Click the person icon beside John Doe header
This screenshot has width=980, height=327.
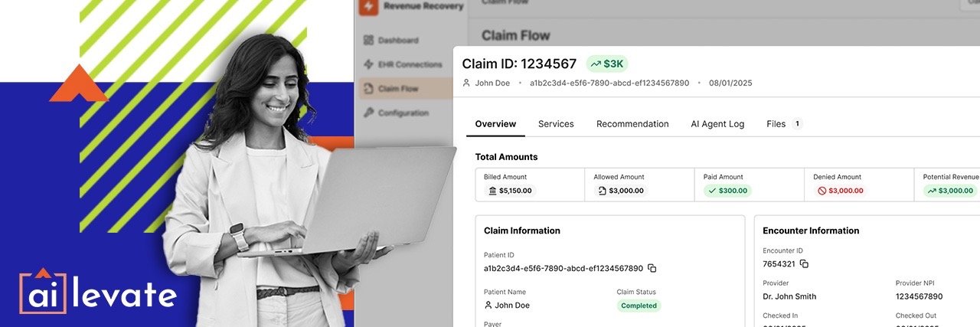(466, 83)
